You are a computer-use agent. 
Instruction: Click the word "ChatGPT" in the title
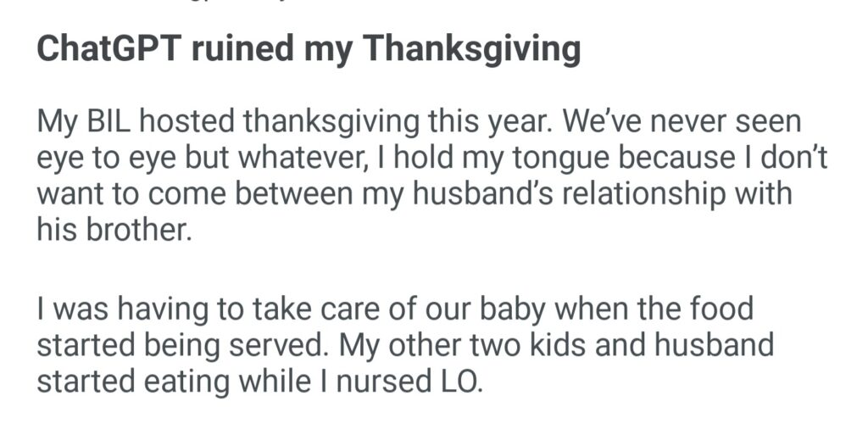(109, 50)
